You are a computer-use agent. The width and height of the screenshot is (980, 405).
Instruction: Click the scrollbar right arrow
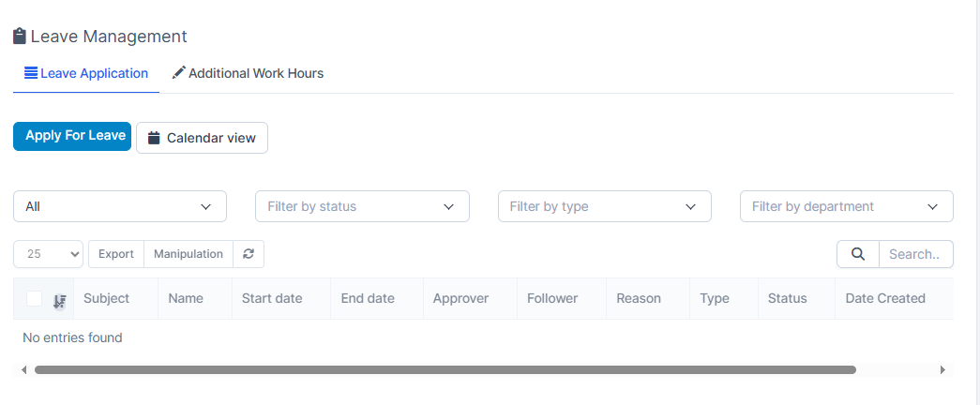click(x=942, y=370)
